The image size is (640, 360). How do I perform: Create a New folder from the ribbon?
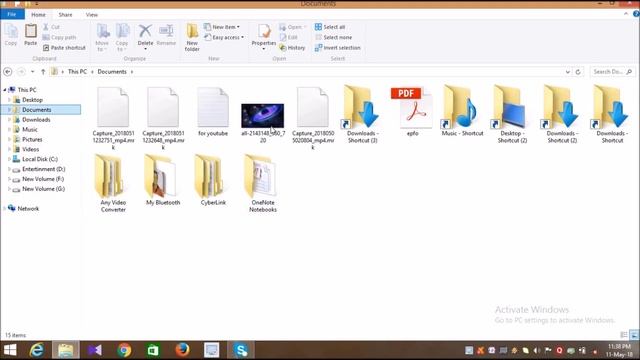192,38
